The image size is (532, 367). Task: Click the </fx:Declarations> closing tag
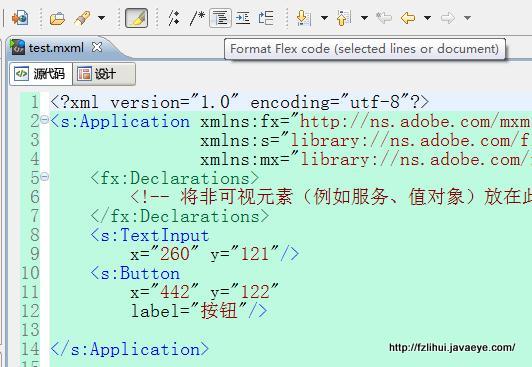tap(180, 216)
